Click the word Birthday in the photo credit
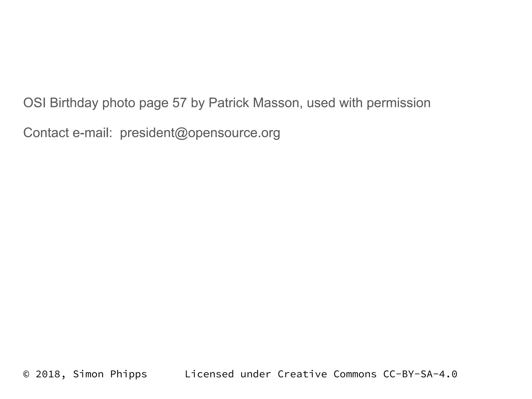The width and height of the screenshot is (532, 399). coord(74,103)
